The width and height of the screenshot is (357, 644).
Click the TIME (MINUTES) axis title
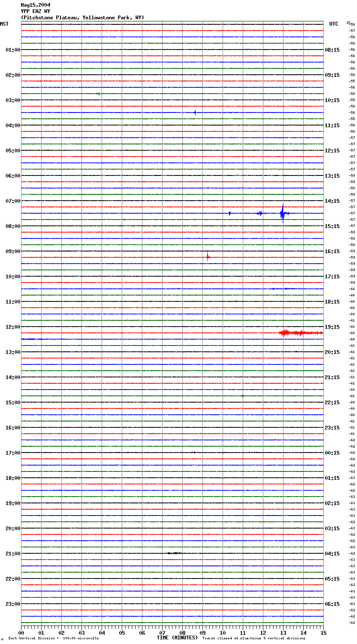(177, 638)
